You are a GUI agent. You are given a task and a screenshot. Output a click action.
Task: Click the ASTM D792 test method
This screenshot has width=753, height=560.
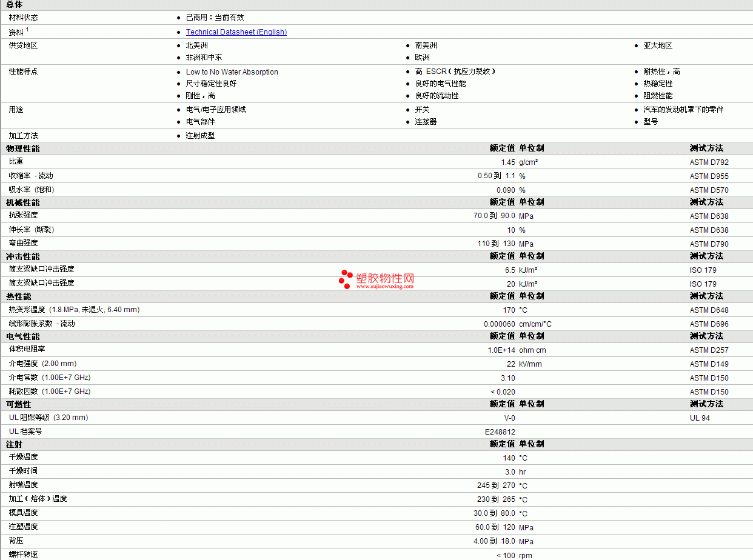[x=709, y=162]
